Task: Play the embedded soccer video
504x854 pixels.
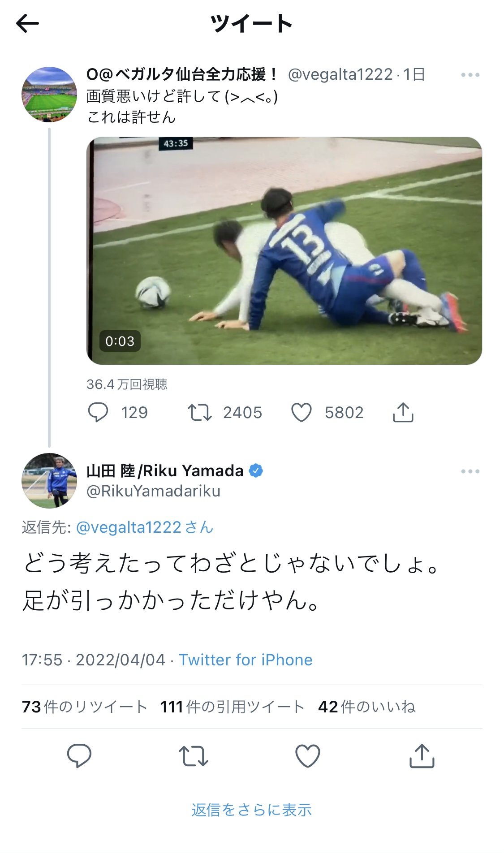Action: 284,251
